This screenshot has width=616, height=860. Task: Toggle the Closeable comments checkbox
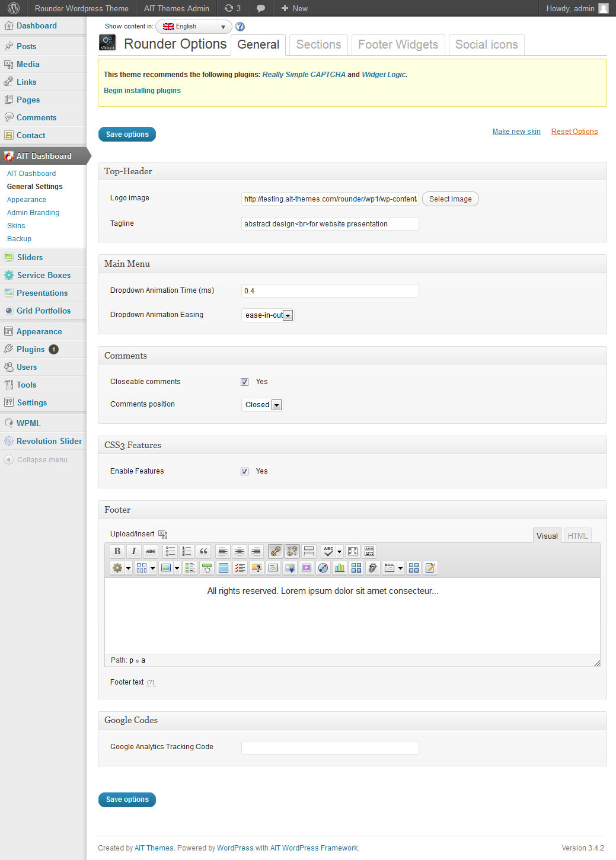point(244,382)
